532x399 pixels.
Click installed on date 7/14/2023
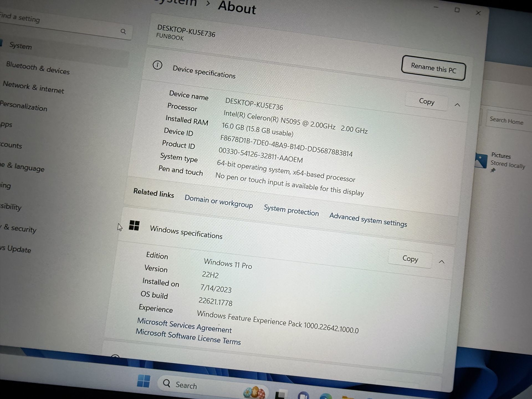coord(216,288)
